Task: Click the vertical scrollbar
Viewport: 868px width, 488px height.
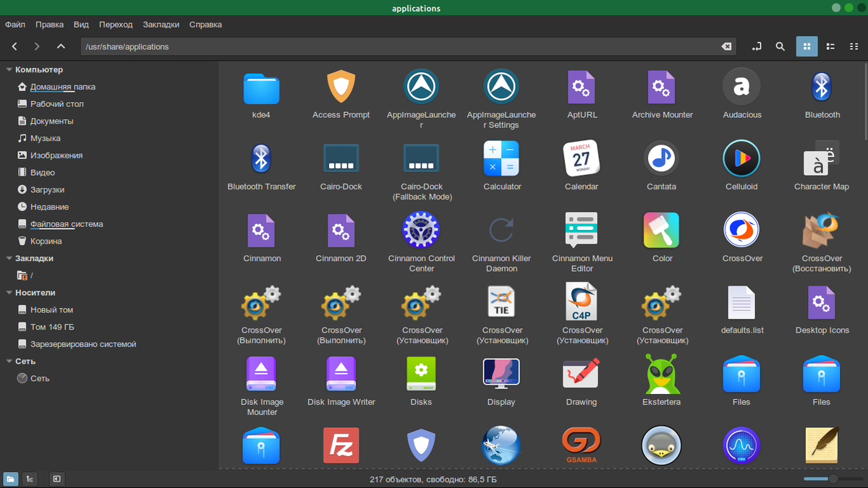Action: 864,101
